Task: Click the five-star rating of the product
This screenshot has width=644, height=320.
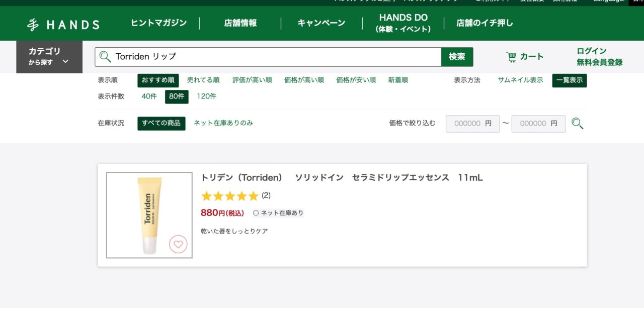Action: coord(229,196)
